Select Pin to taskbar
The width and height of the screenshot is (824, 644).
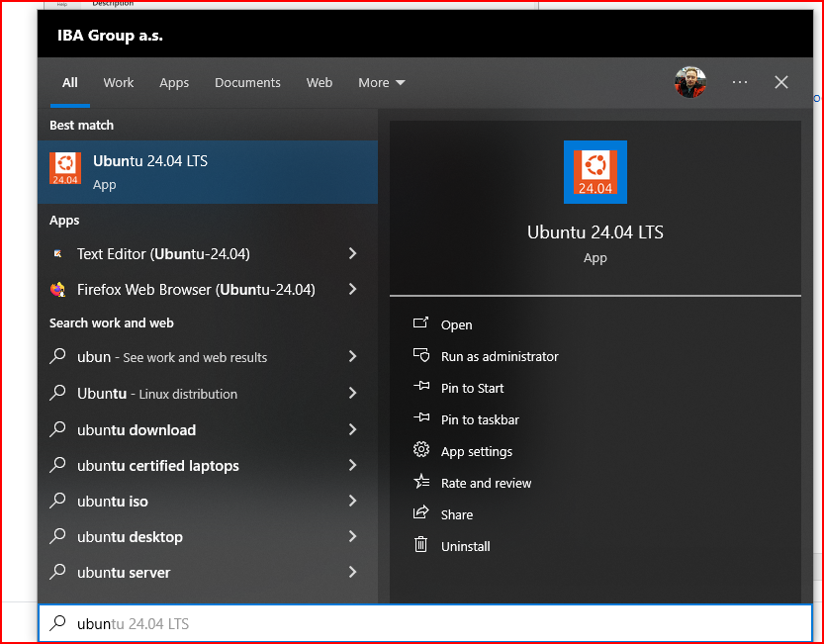coord(480,419)
